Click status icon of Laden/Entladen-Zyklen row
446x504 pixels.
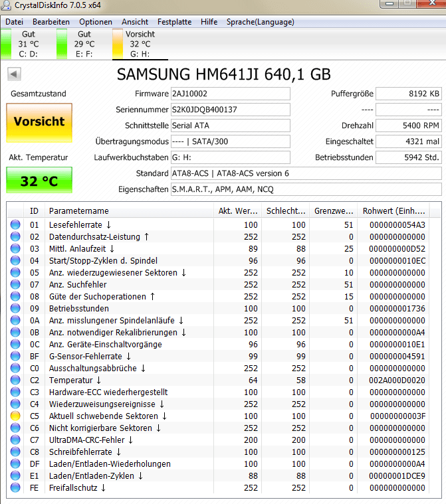[x=15, y=475]
